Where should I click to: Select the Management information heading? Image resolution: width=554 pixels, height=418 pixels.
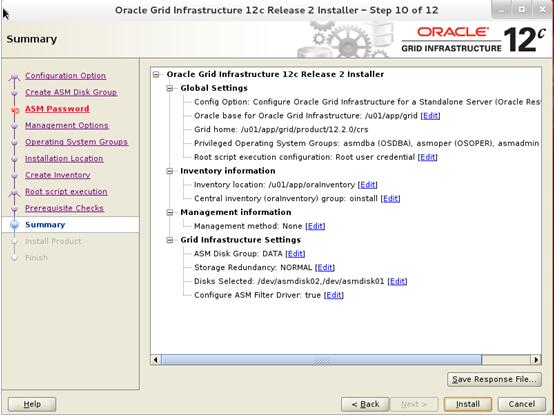point(236,212)
